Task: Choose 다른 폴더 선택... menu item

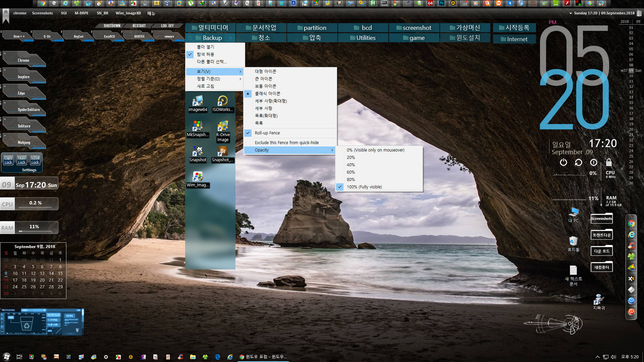Action: [215, 62]
